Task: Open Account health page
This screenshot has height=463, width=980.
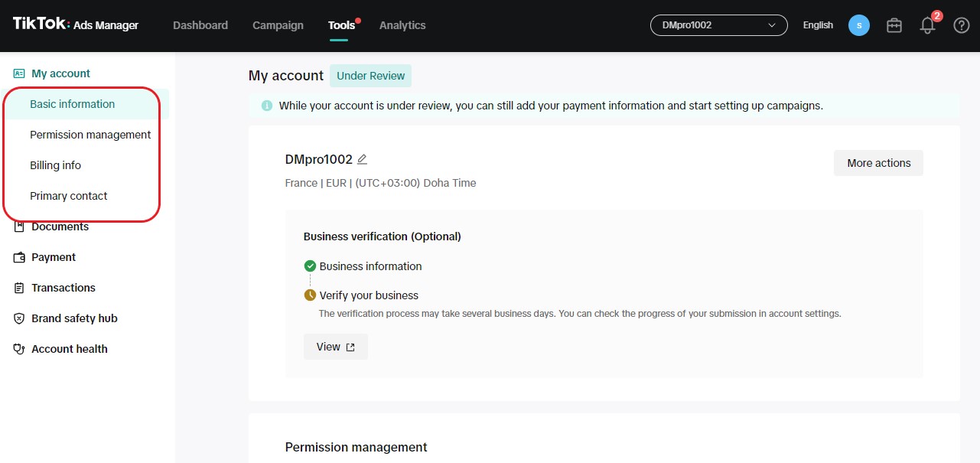Action: (69, 348)
